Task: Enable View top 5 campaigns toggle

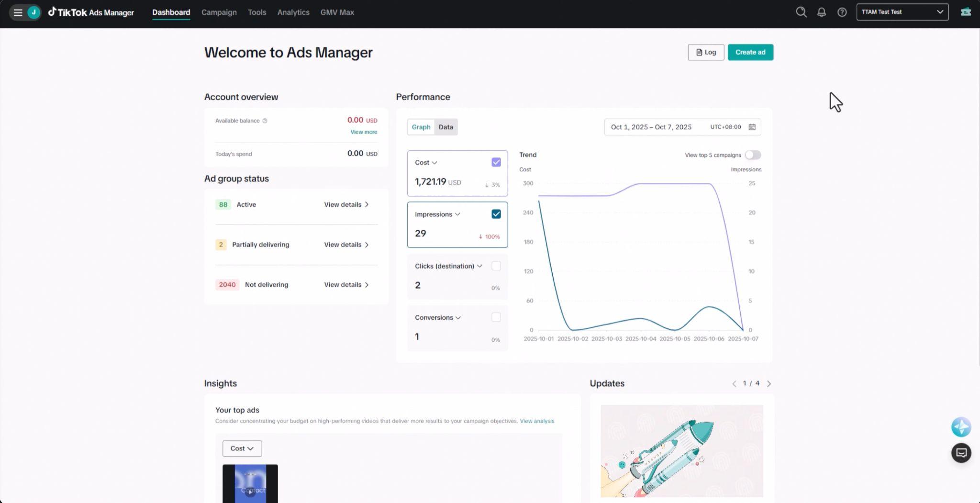Action: click(753, 155)
